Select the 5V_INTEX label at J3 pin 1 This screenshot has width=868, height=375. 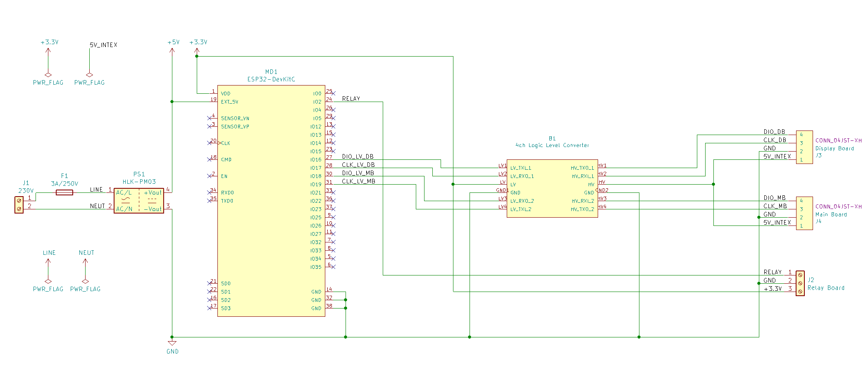[777, 157]
